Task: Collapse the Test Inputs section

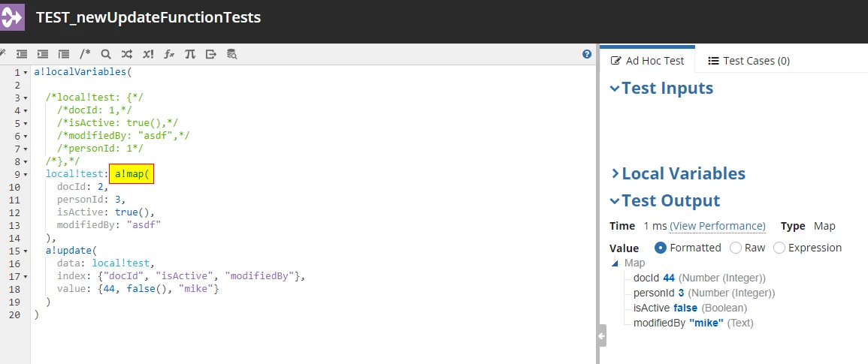Action: click(x=615, y=89)
